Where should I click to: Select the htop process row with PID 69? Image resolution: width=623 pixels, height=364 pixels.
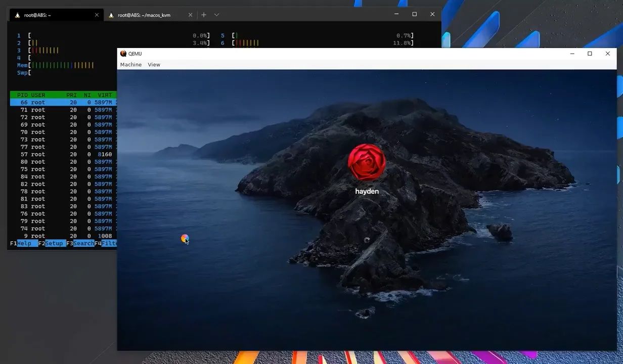[64, 124]
